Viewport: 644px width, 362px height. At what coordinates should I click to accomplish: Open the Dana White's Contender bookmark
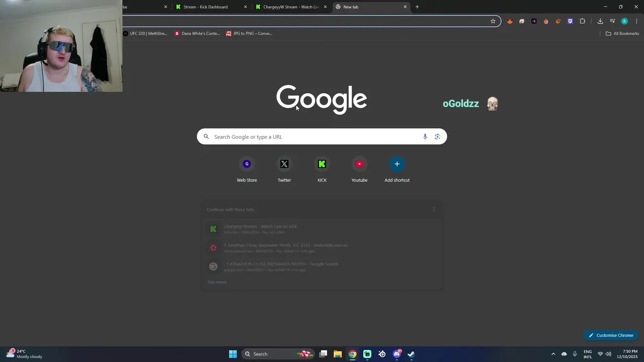197,34
